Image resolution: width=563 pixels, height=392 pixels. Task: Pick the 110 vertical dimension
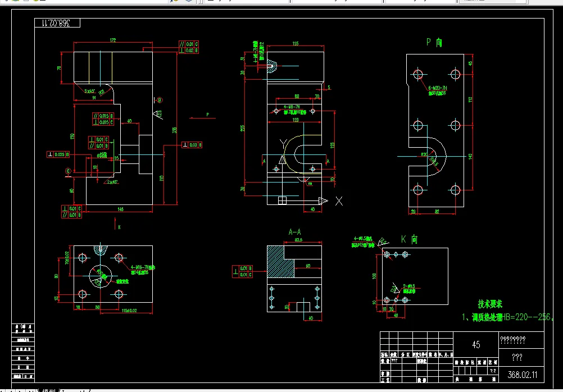tap(162, 178)
